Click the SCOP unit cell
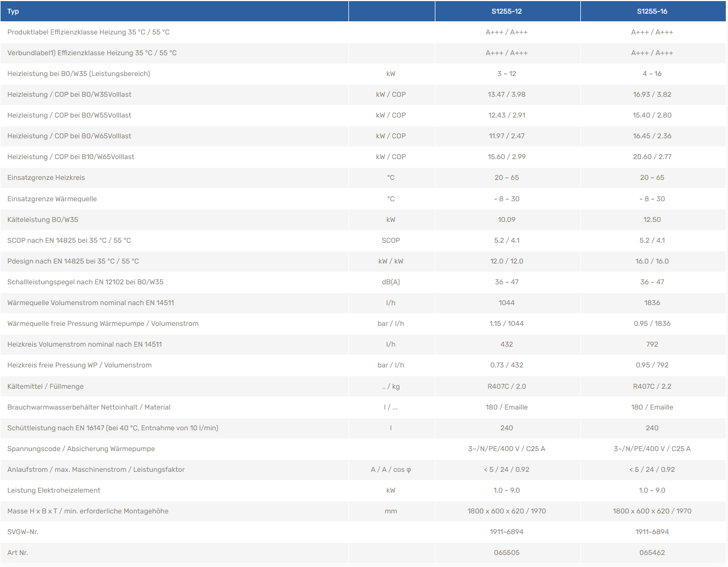This screenshot has height=567, width=728. (x=391, y=241)
